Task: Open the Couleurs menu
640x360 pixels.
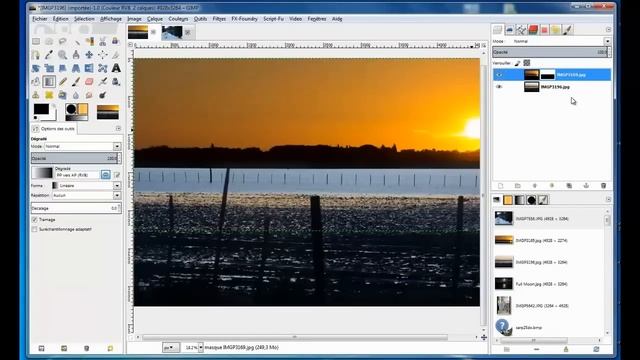Action: tap(178, 19)
